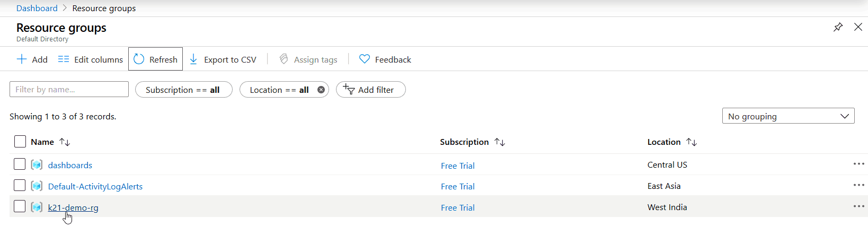This screenshot has width=868, height=243.
Task: Expand the No grouping dropdown
Action: click(788, 116)
